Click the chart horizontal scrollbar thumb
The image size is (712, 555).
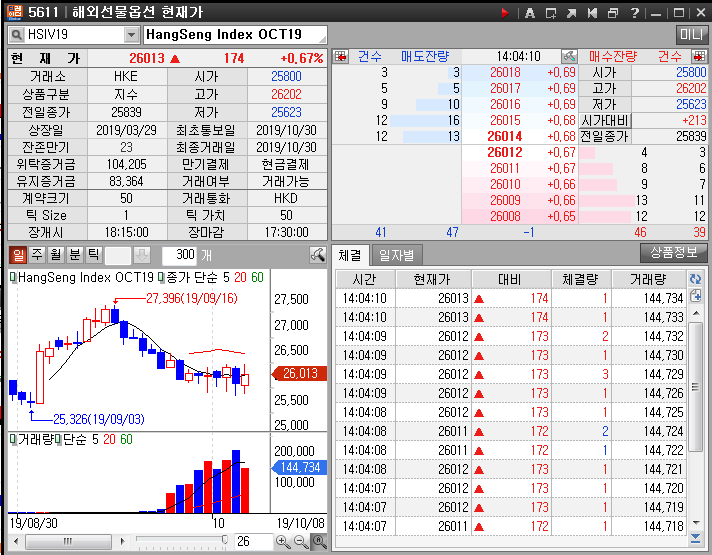click(x=68, y=541)
